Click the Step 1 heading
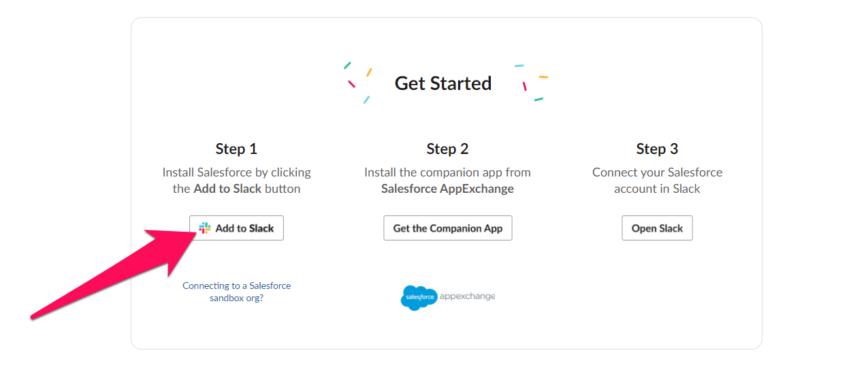 coord(236,149)
